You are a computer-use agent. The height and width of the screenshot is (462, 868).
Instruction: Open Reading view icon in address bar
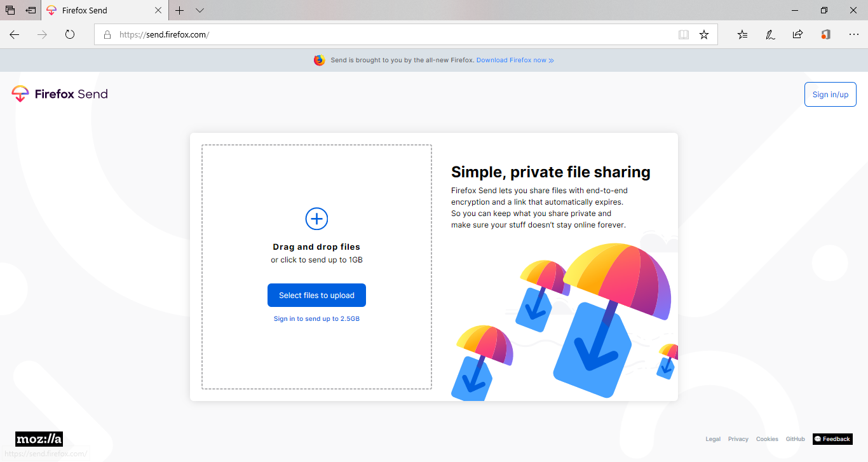click(x=684, y=35)
